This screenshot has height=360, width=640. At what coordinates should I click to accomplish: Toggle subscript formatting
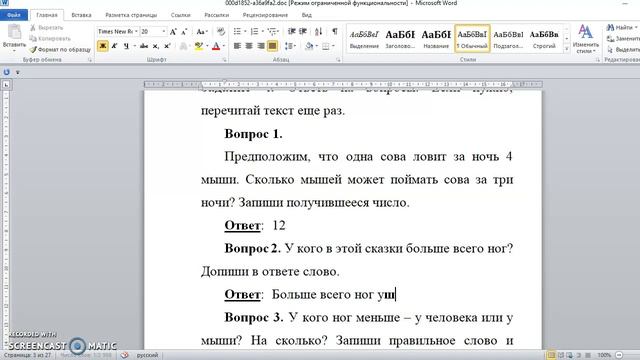pos(156,46)
